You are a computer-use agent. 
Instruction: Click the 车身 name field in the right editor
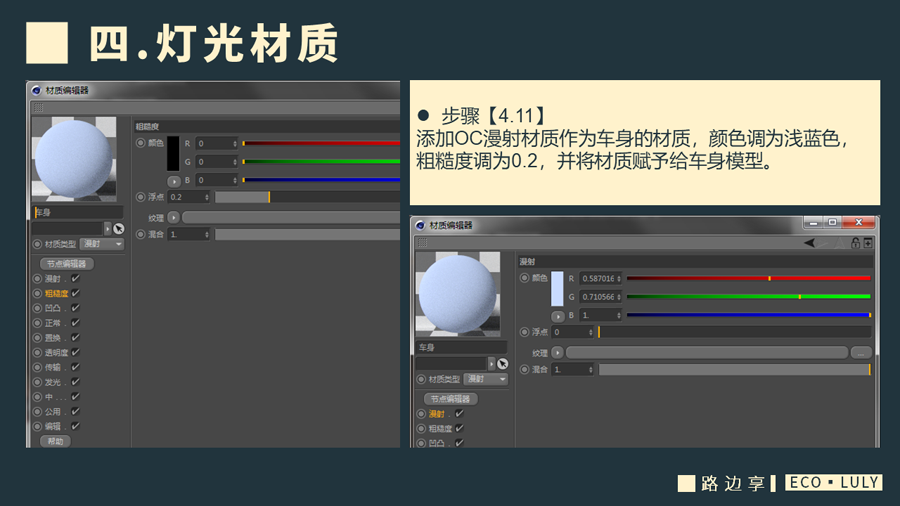coord(466,347)
